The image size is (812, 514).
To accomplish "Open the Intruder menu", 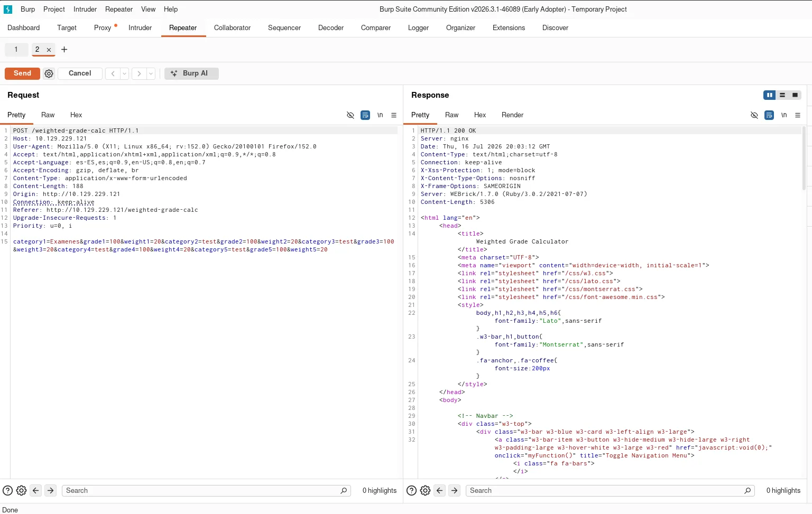I will pos(85,10).
